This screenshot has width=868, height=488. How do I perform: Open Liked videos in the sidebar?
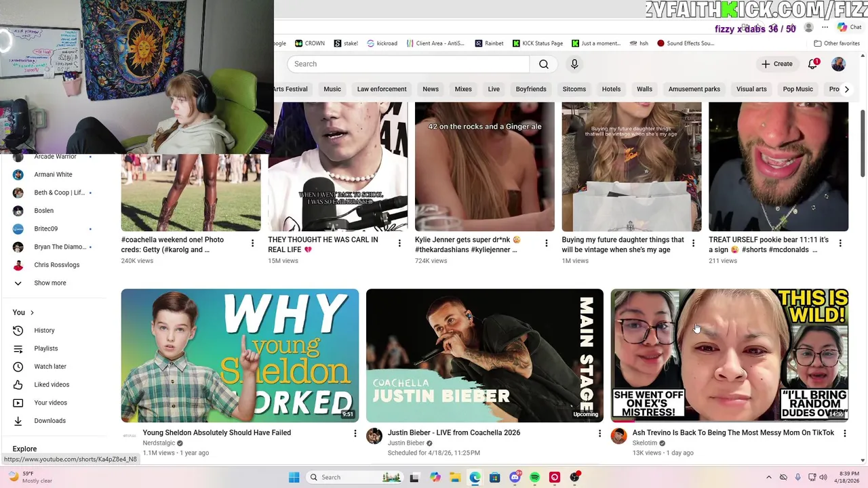click(52, 384)
